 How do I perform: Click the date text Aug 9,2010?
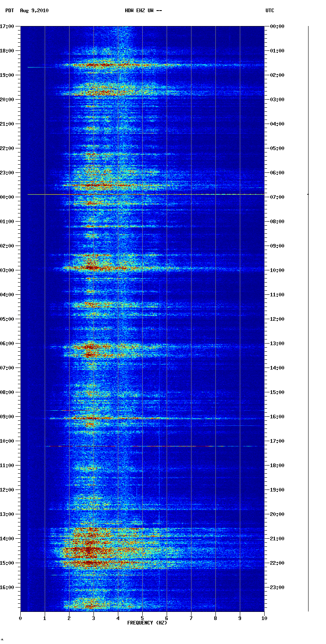(34, 11)
